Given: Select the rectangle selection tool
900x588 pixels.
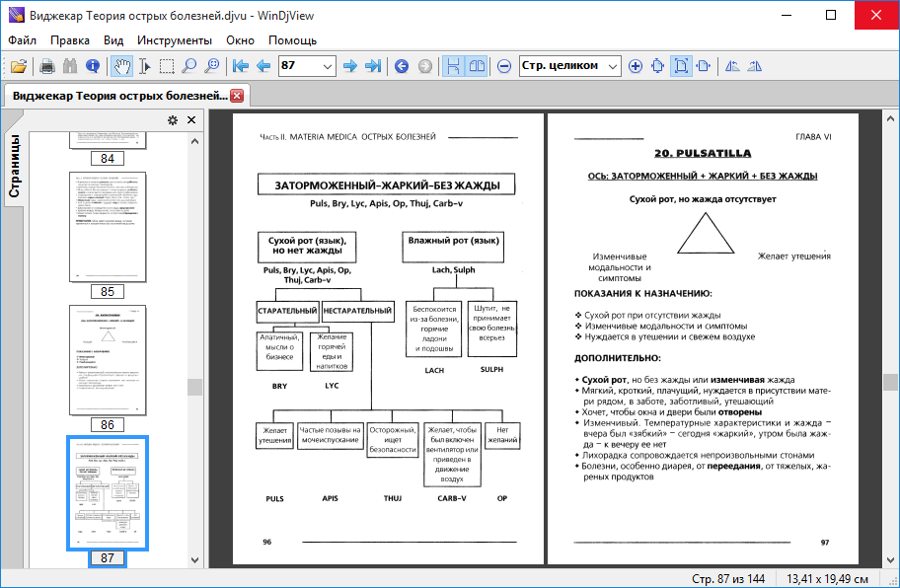Looking at the screenshot, I should (x=167, y=66).
